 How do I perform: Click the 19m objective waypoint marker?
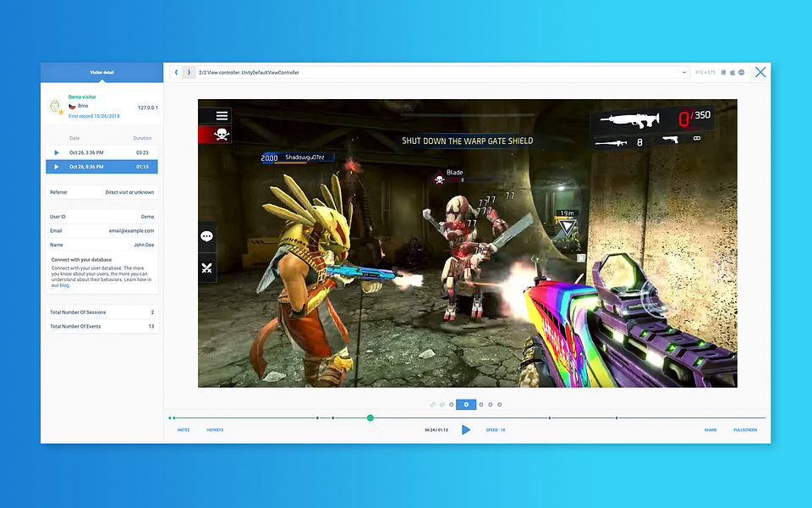[x=567, y=225]
